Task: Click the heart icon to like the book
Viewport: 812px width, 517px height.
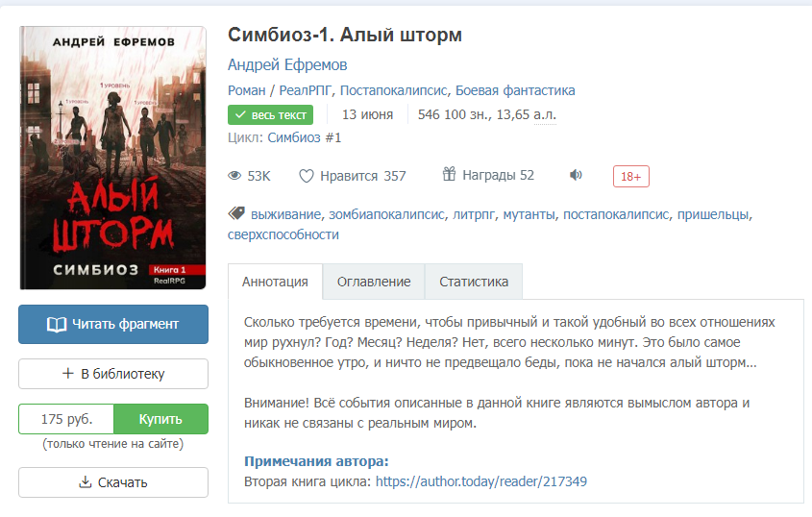Action: coord(306,176)
